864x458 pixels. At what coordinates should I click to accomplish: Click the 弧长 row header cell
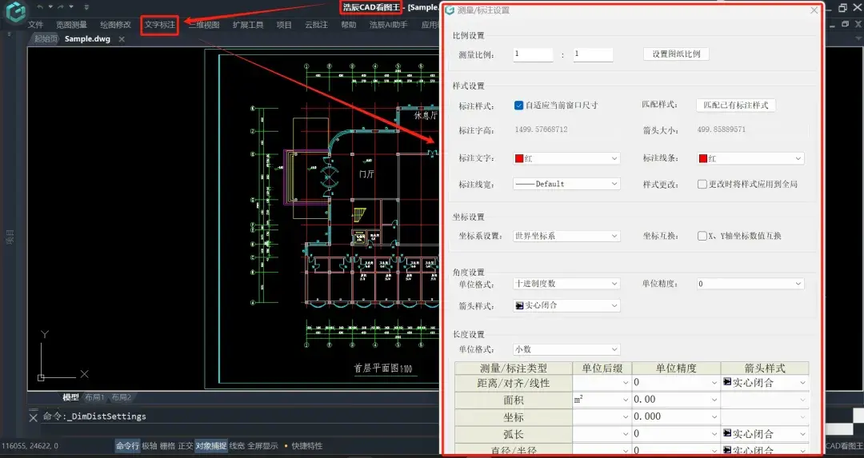(514, 434)
